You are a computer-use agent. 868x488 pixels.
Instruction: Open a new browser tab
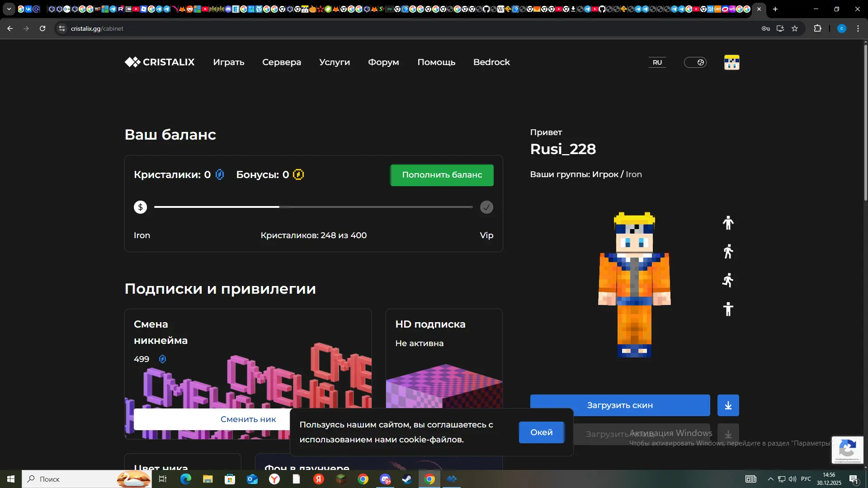775,9
